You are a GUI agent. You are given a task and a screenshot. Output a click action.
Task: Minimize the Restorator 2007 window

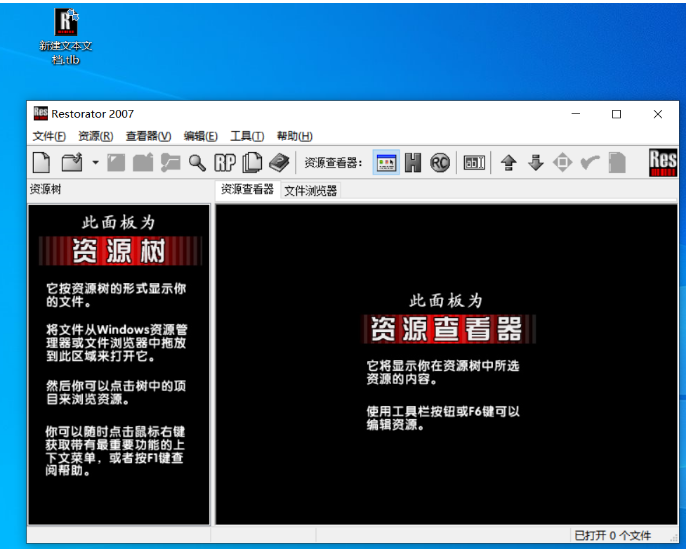tap(576, 114)
